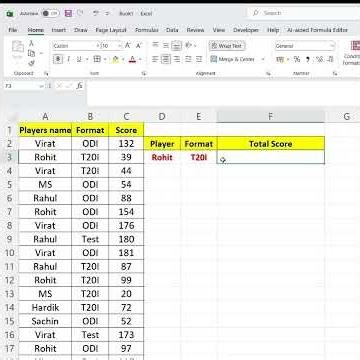Click the Save icon in title bar
360x360 pixels.
68,13
